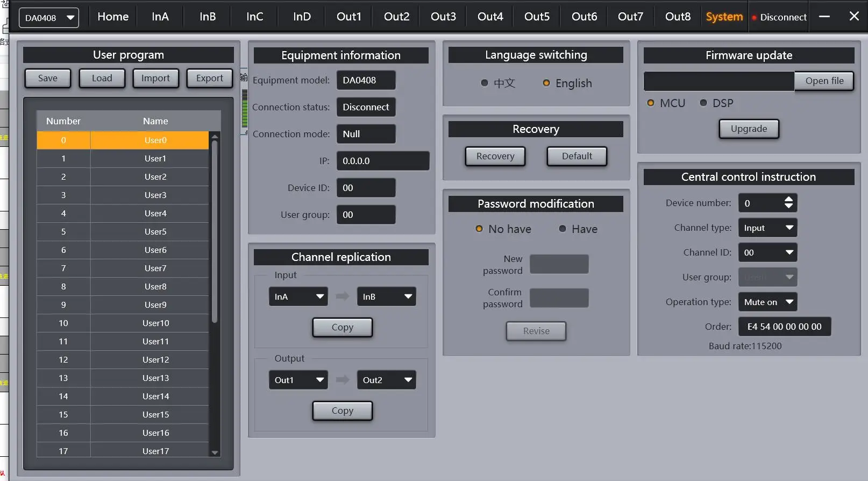Select the English language radio button

point(546,83)
